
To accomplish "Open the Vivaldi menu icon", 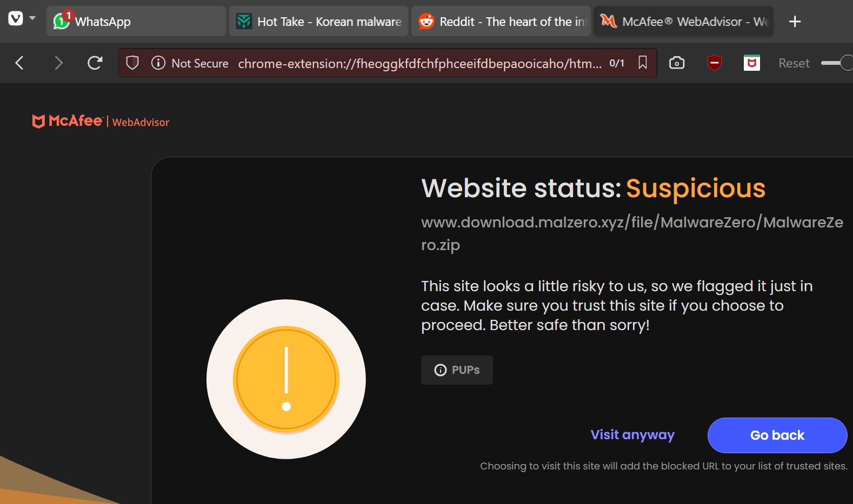I will coord(16,19).
